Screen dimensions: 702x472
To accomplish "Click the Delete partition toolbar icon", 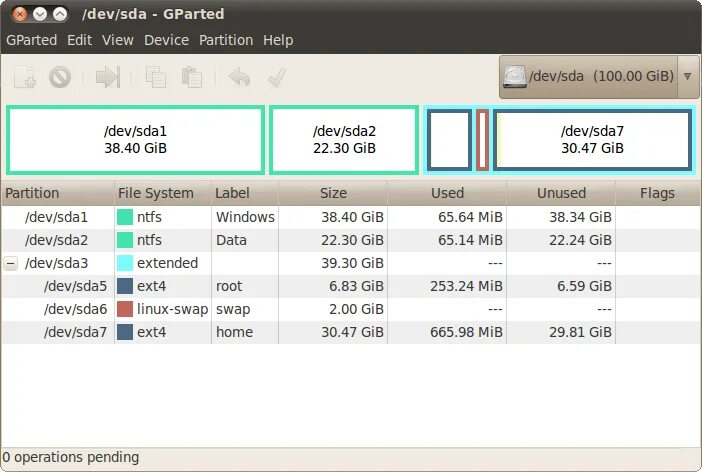I will 60,77.
